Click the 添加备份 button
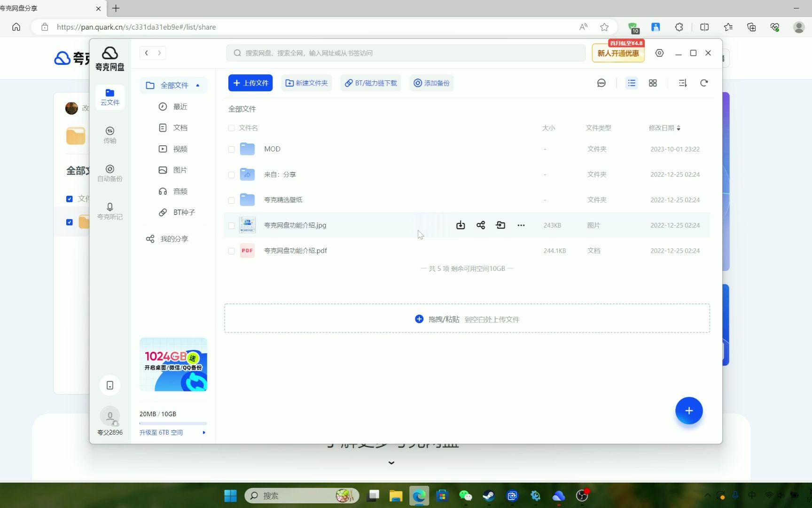812x508 pixels. point(431,83)
